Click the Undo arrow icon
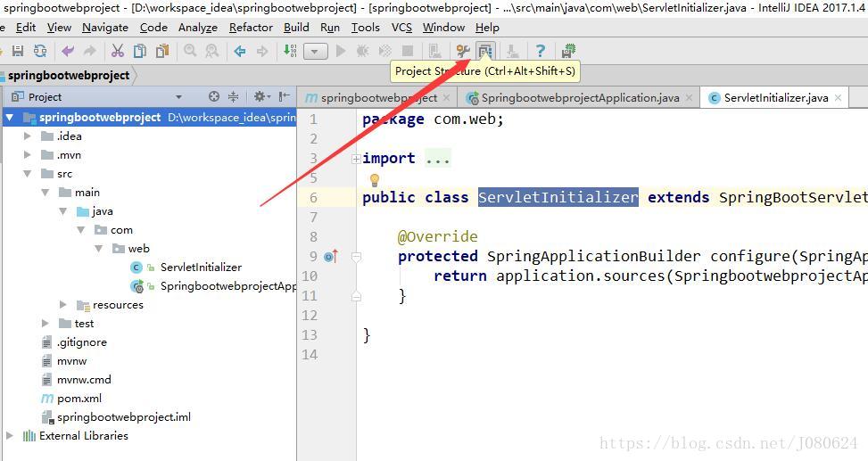The image size is (868, 461). (x=68, y=51)
